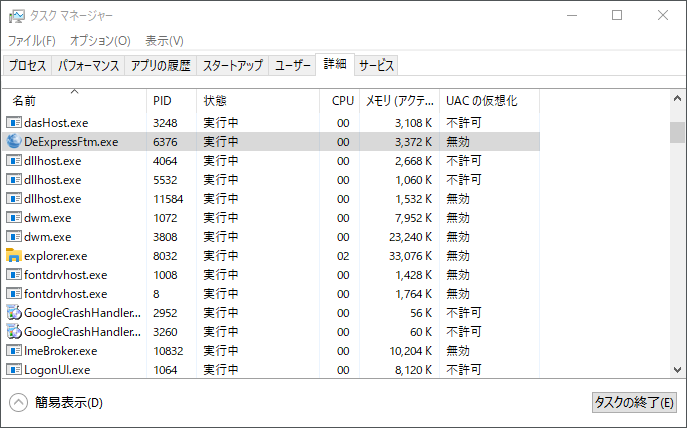Image resolution: width=687 pixels, height=428 pixels.
Task: Click the ImeBroker.exe process icon
Action: click(x=14, y=351)
